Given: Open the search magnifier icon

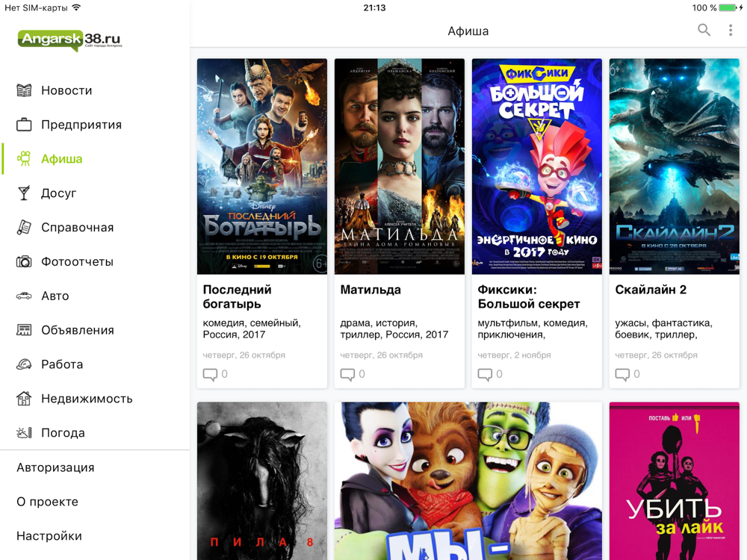Looking at the screenshot, I should [704, 31].
